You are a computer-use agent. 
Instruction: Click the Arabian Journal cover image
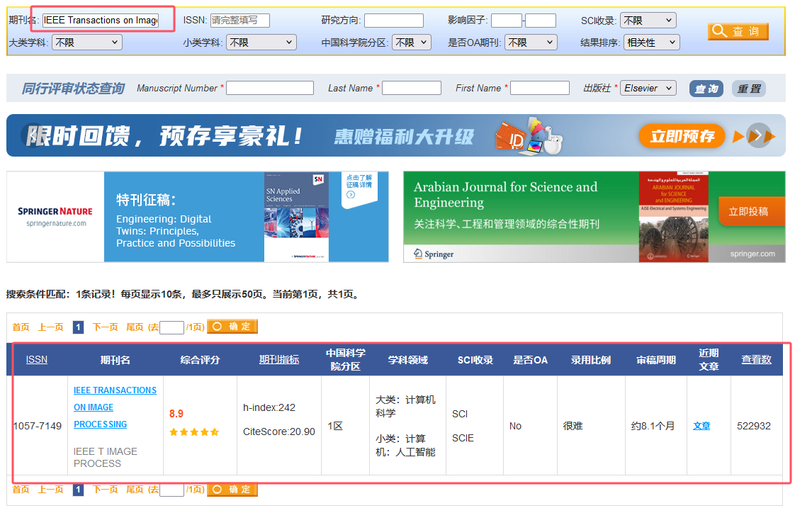[x=673, y=217]
